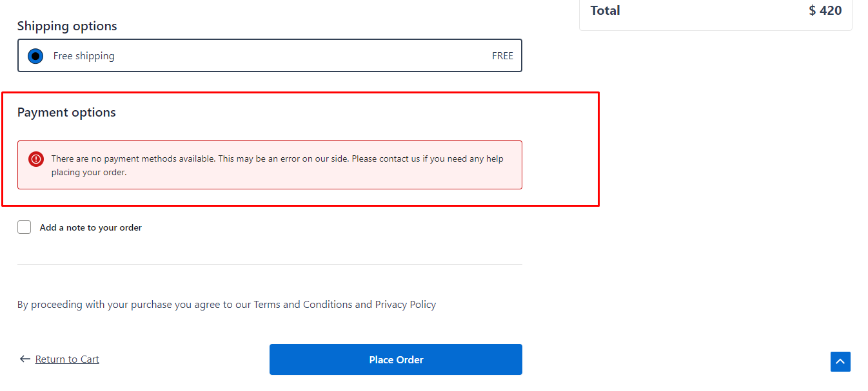This screenshot has width=868, height=391.
Task: Open the Privacy Policy link
Action: 406,304
